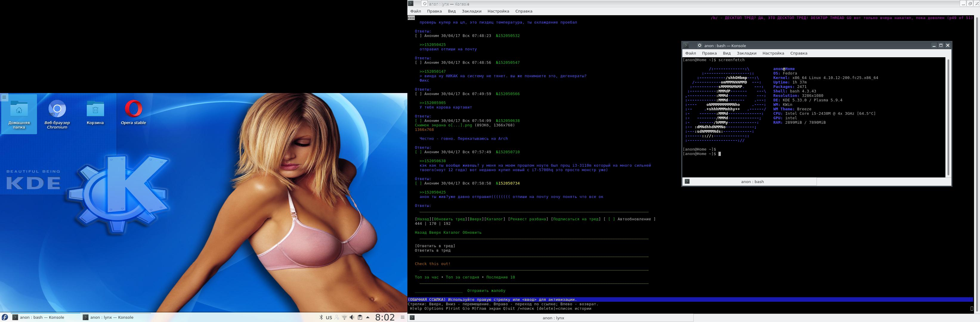Follow reply link >>152050638

[432, 161]
